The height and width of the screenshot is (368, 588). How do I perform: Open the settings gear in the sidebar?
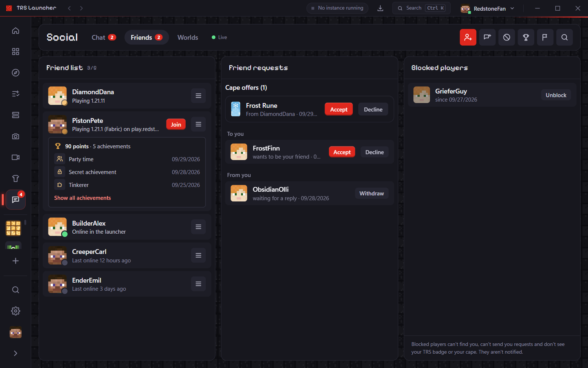tap(15, 311)
